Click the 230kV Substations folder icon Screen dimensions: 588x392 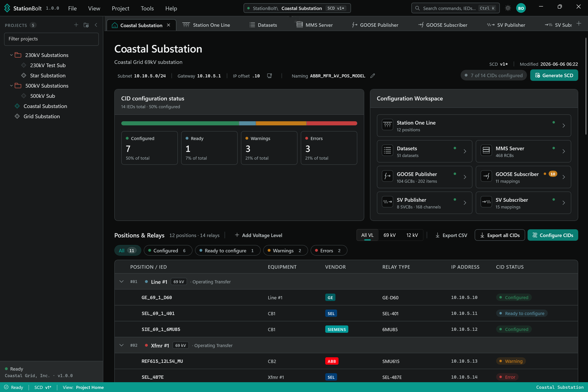[x=18, y=55]
